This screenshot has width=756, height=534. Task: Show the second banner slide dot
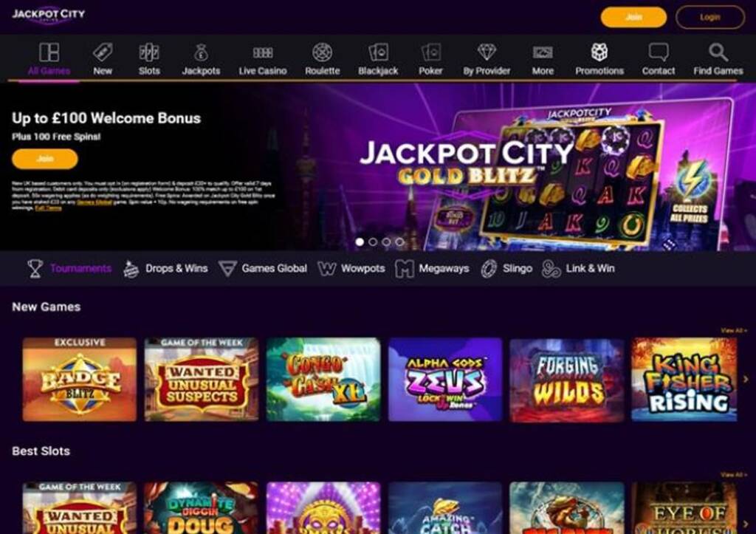point(373,242)
